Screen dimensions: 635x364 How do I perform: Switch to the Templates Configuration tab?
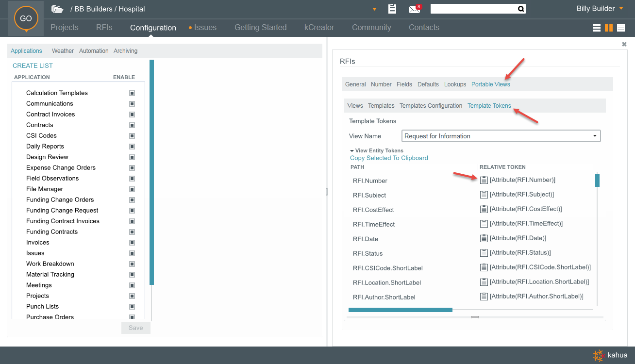pos(431,106)
